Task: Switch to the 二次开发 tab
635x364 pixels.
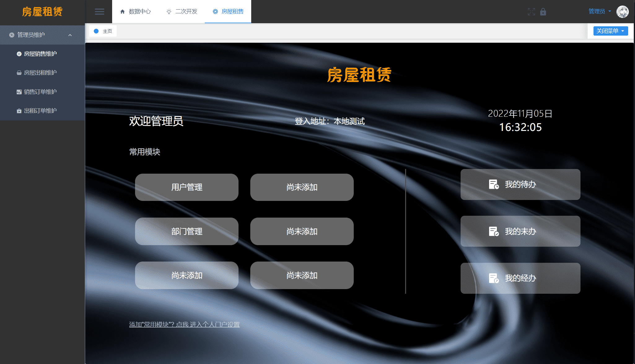Action: click(x=186, y=11)
